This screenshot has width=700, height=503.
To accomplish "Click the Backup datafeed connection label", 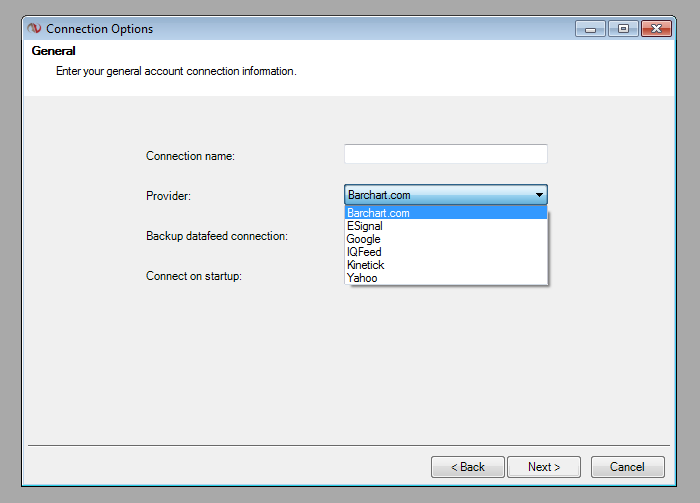I will (217, 236).
